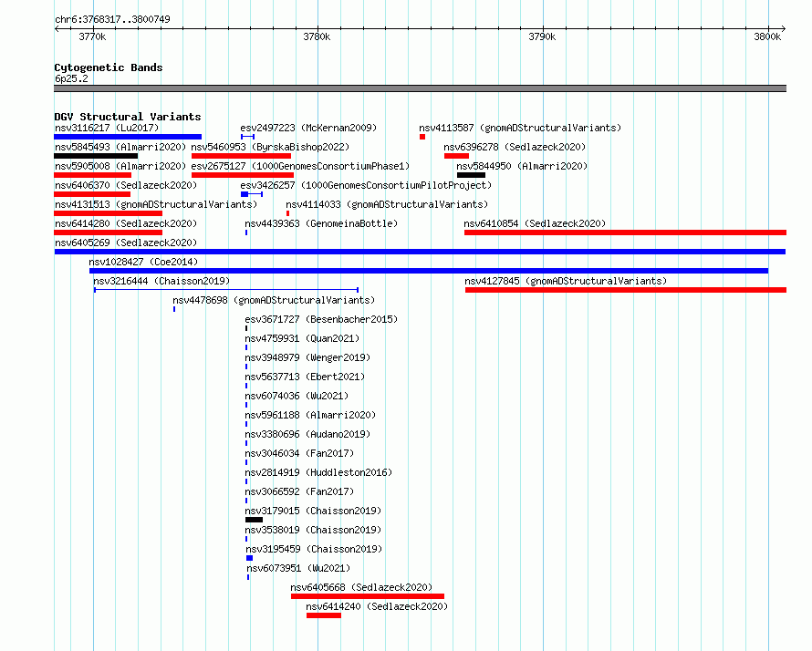The image size is (812, 651).
Task: Select the 6p25.2 band label
Action: pyautogui.click(x=71, y=78)
